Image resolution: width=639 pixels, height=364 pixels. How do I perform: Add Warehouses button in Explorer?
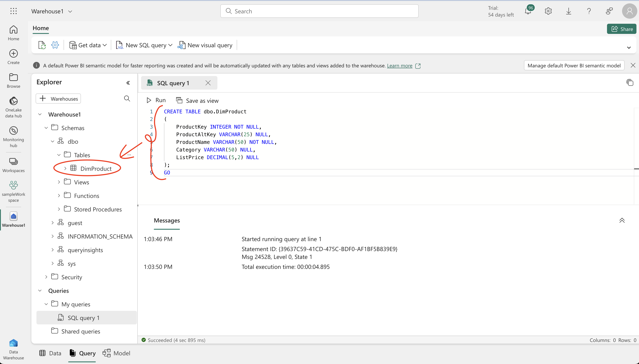[x=58, y=99]
